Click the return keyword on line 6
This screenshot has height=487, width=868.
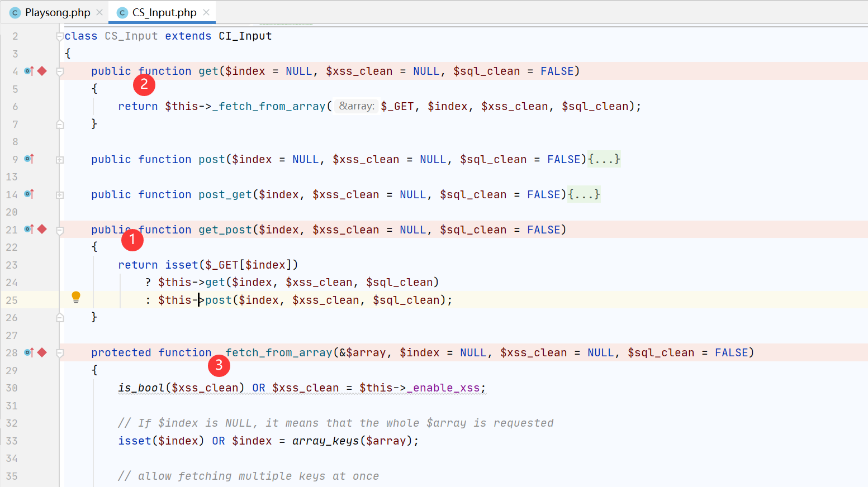(138, 106)
